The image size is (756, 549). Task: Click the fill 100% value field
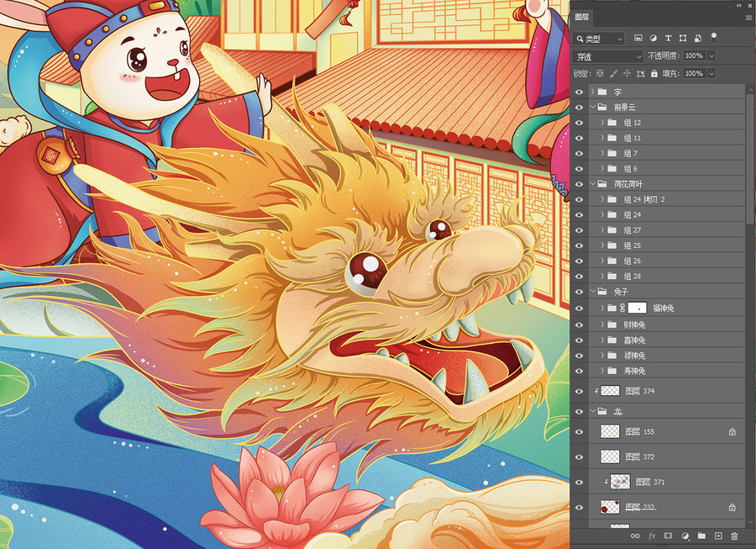tap(695, 73)
